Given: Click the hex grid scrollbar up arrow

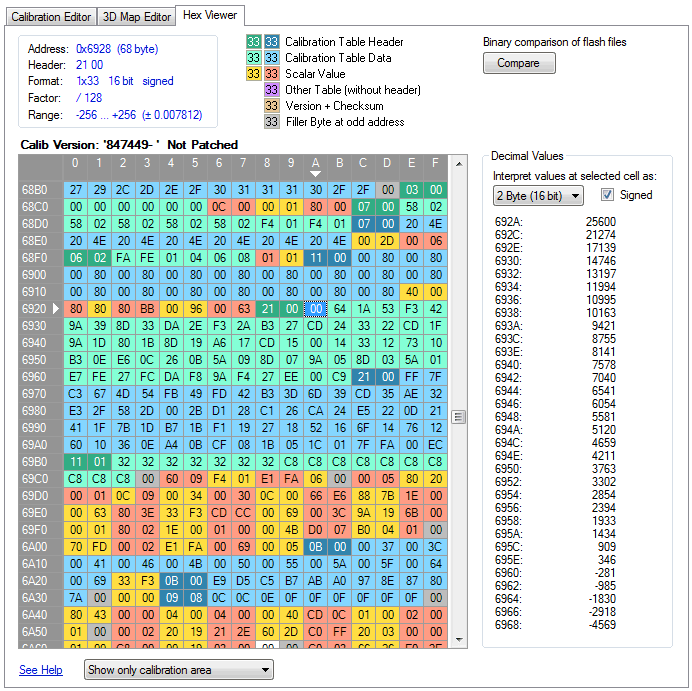Looking at the screenshot, I should (x=459, y=162).
